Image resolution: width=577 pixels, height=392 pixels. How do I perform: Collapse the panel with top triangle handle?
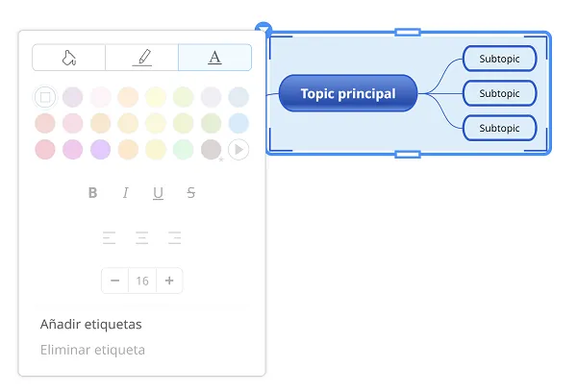(x=263, y=28)
